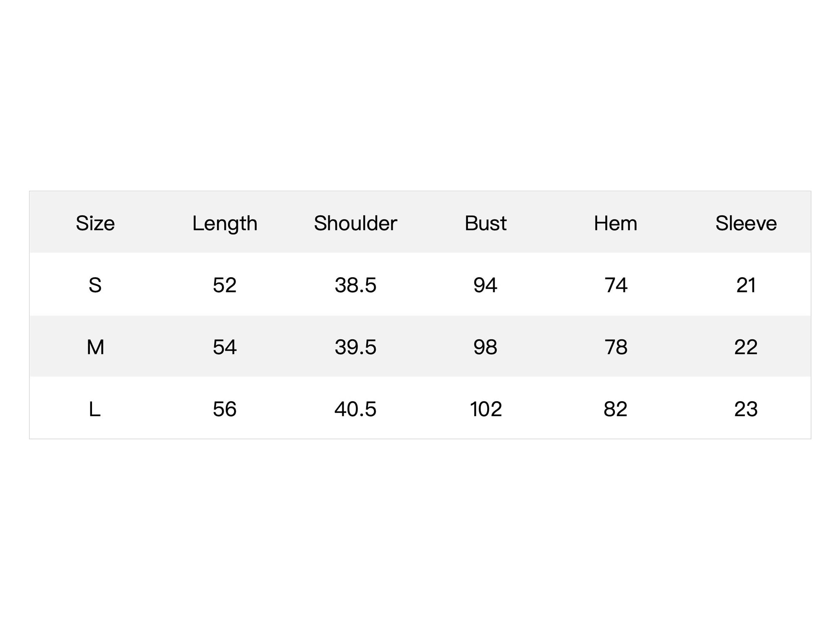The image size is (840, 630).
Task: Select the S size row label
Action: click(x=95, y=285)
